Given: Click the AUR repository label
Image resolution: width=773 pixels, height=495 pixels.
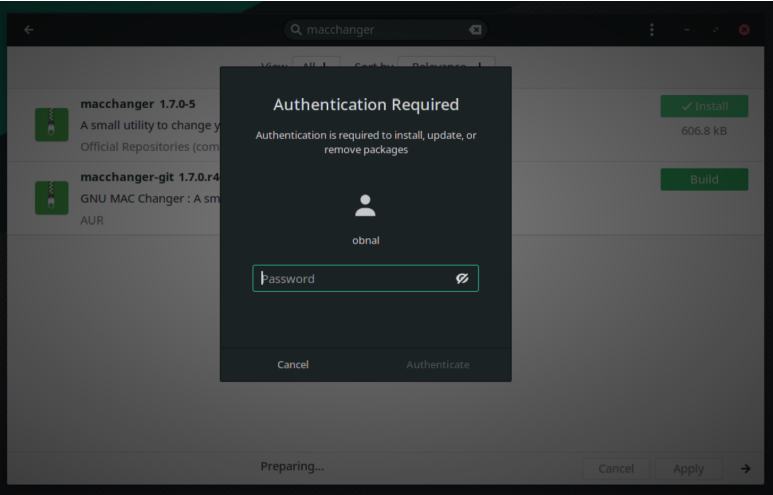Looking at the screenshot, I should tap(92, 220).
